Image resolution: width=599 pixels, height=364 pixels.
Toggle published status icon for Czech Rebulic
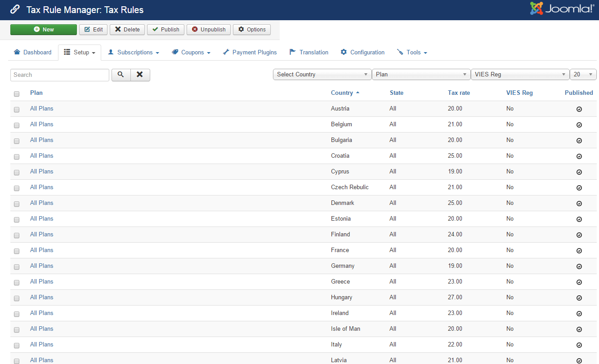pyautogui.click(x=579, y=188)
